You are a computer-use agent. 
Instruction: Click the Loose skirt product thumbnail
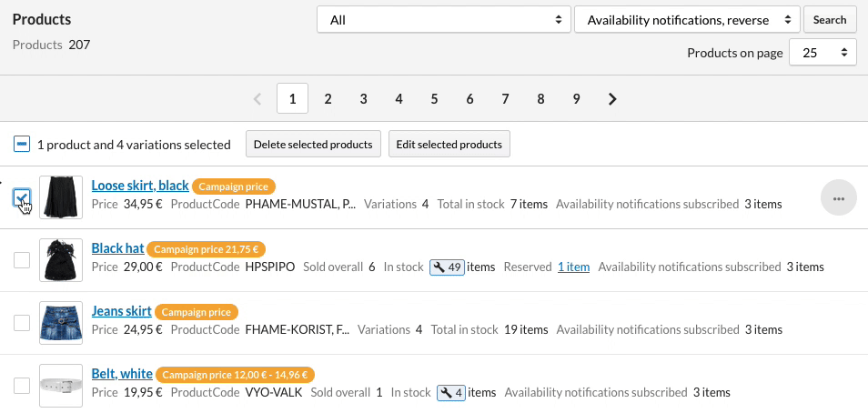tap(61, 197)
